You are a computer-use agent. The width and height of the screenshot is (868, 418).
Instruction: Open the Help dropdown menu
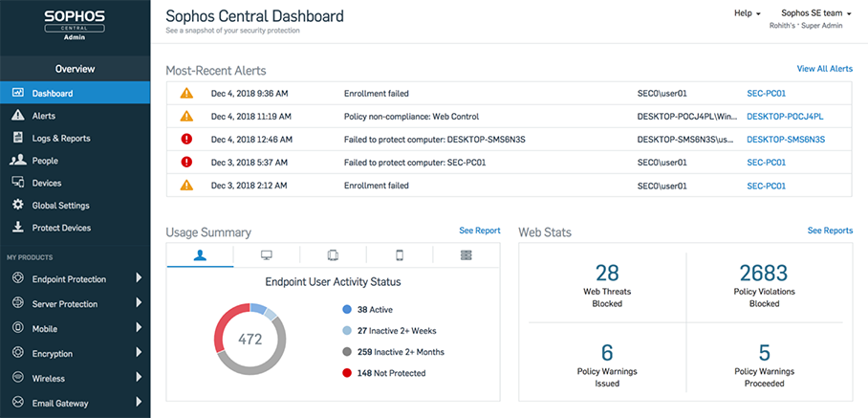pyautogui.click(x=747, y=13)
